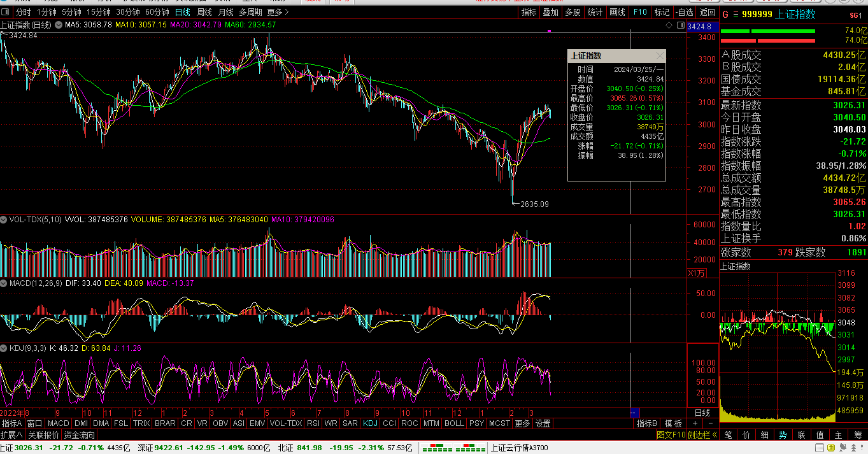Collapse the 侧边栏 sidebar
Screen dimensions: 868x454
coord(702,435)
